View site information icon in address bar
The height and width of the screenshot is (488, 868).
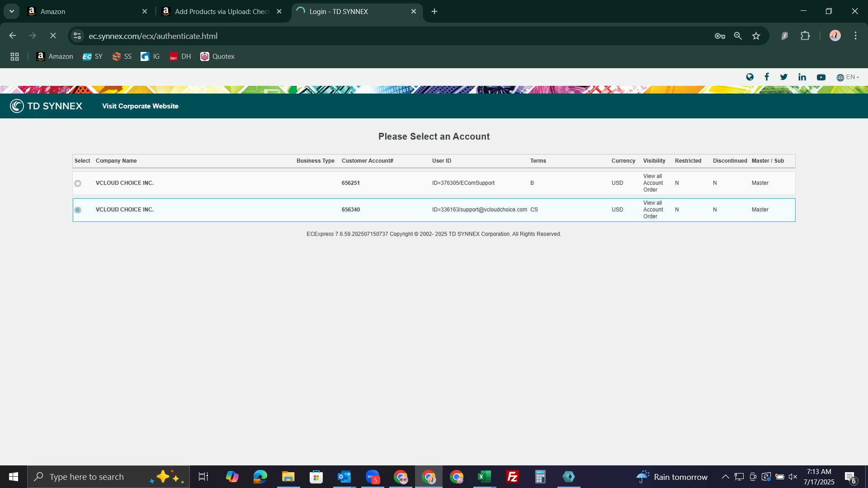coord(77,36)
